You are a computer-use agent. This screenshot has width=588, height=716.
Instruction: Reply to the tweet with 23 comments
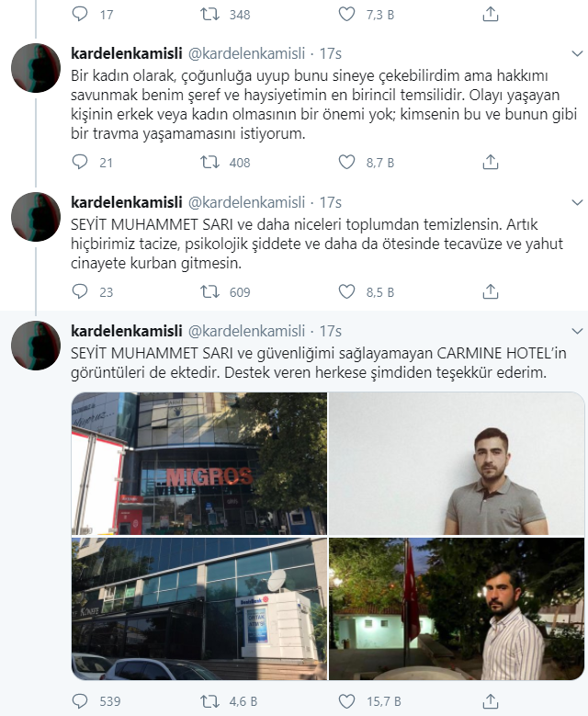[80, 291]
